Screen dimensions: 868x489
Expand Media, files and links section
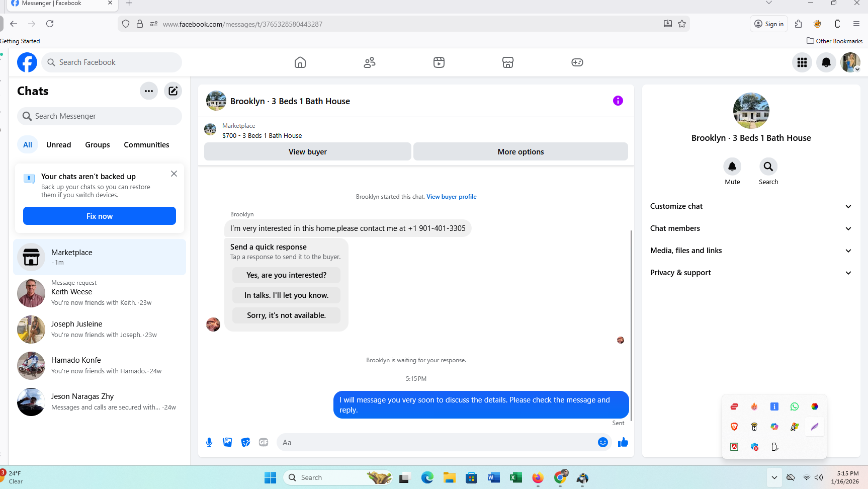(x=751, y=251)
